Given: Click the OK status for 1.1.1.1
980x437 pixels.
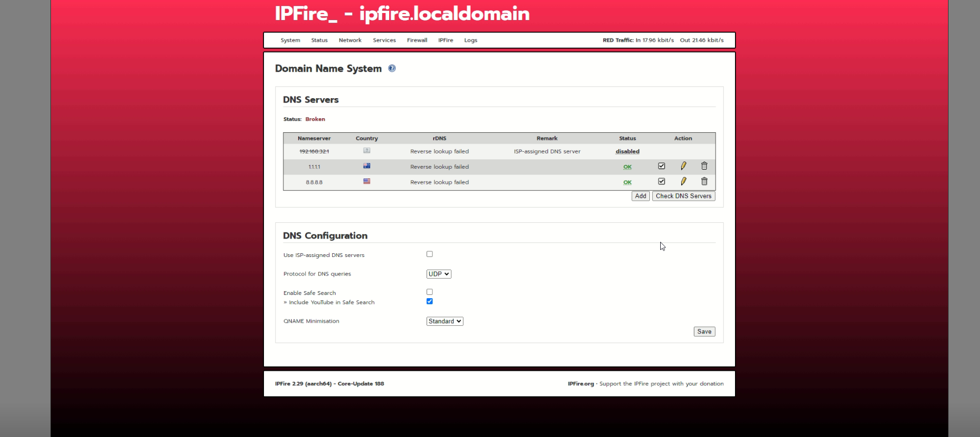Looking at the screenshot, I should point(628,167).
